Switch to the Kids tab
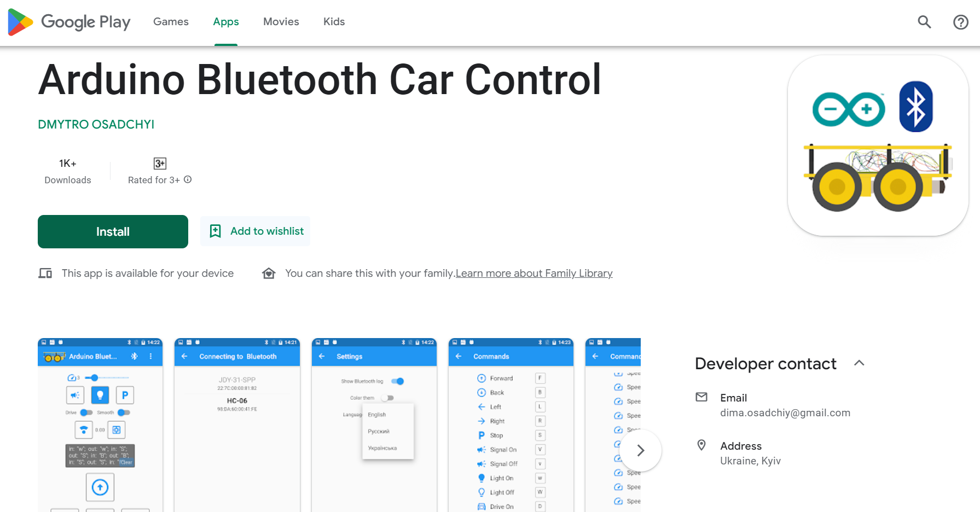This screenshot has height=512, width=980. tap(334, 22)
